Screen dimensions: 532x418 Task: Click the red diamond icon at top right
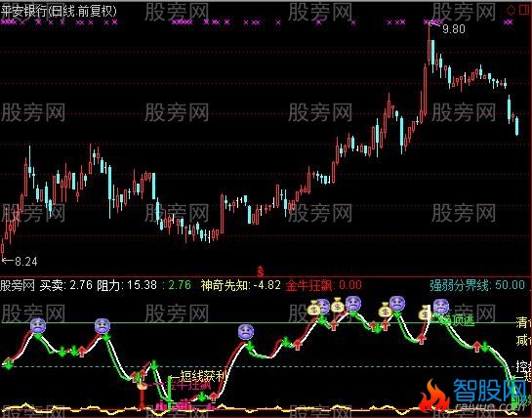[x=511, y=11]
